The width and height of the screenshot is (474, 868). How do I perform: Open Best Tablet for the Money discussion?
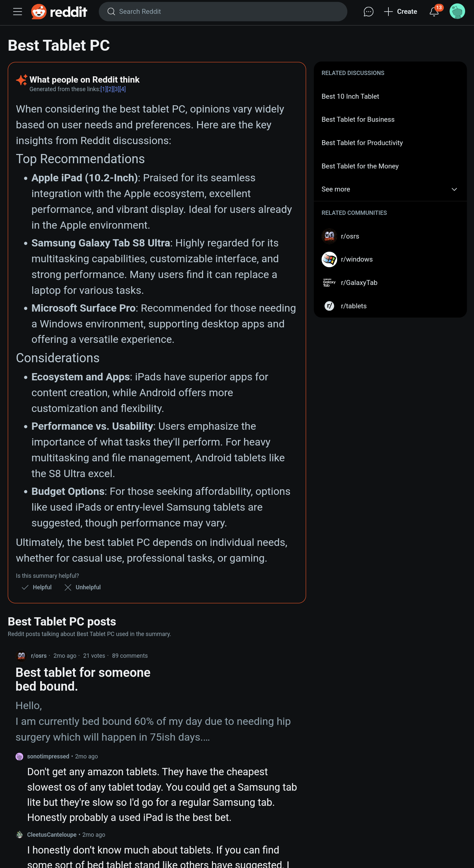point(360,166)
